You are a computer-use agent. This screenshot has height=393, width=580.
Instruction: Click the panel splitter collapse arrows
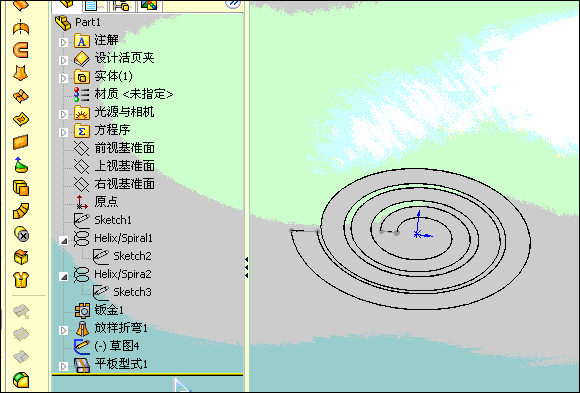[246, 267]
